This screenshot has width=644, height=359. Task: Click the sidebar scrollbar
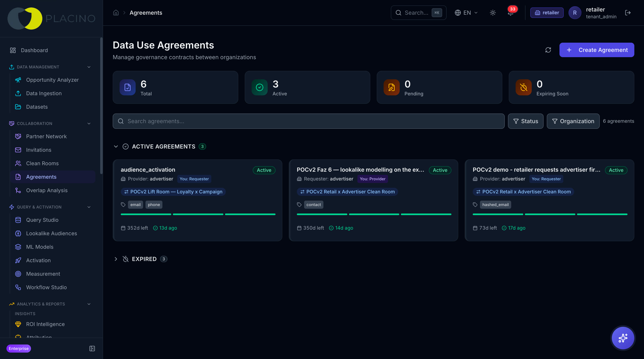[101, 106]
